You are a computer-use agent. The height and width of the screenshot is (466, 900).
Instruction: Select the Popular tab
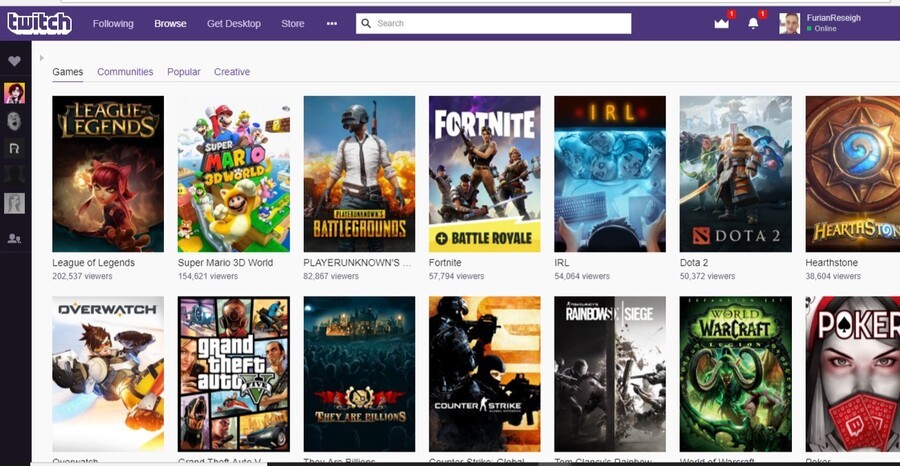(x=184, y=72)
